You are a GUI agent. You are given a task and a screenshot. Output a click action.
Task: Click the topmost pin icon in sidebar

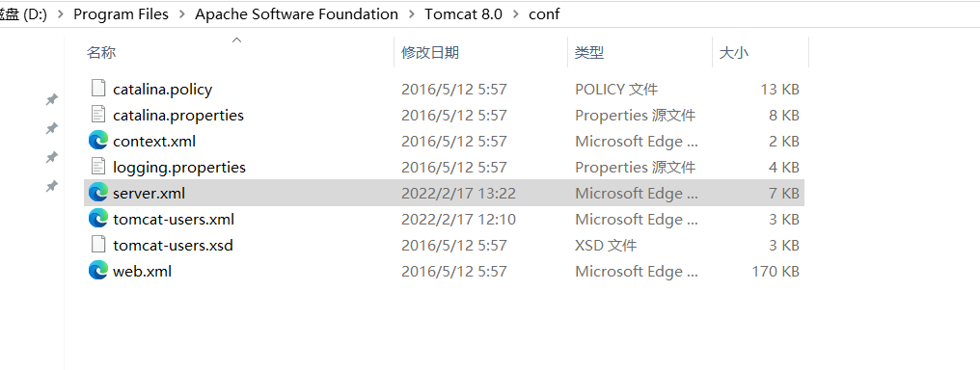[52, 99]
